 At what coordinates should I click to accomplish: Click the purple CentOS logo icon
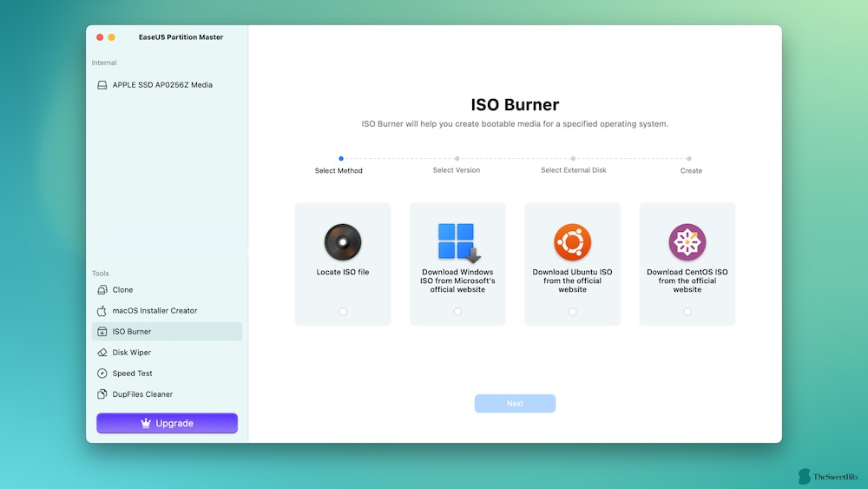tap(687, 242)
